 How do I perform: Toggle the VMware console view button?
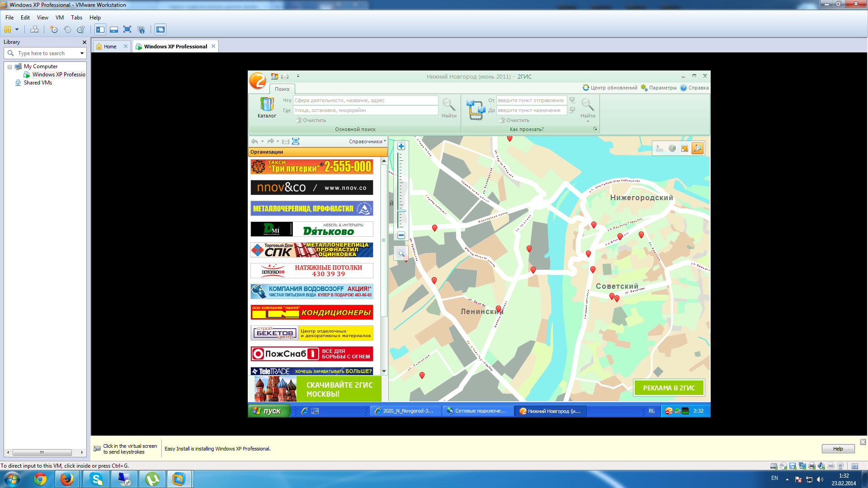(x=160, y=29)
